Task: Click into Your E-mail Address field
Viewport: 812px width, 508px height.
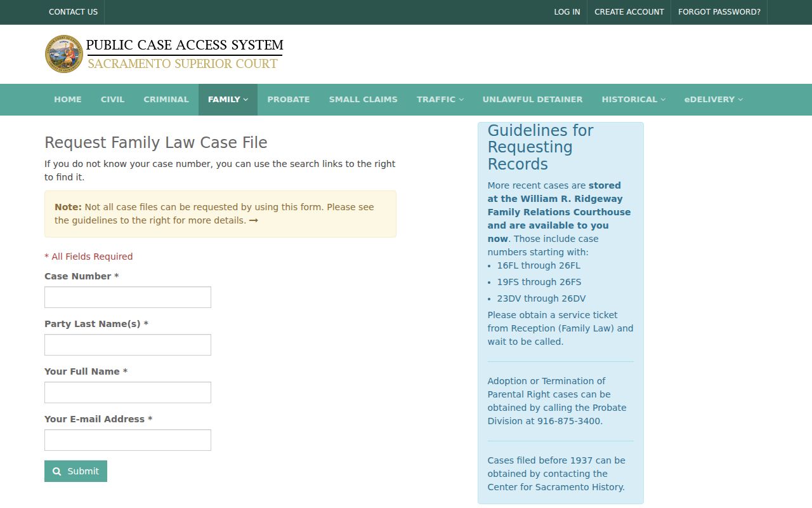Action: [128, 440]
